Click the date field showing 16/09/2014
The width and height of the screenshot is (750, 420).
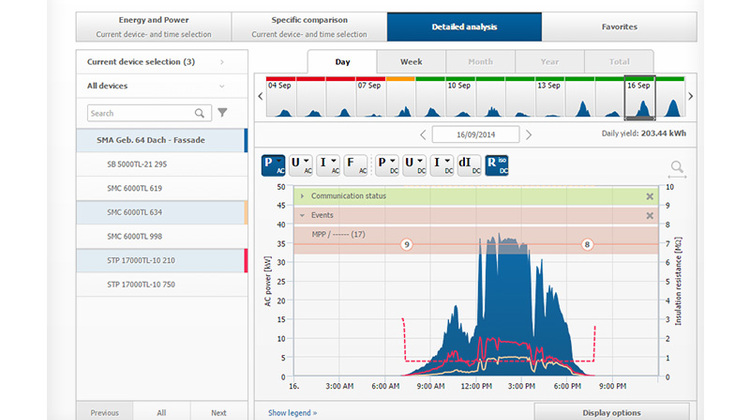click(x=475, y=134)
